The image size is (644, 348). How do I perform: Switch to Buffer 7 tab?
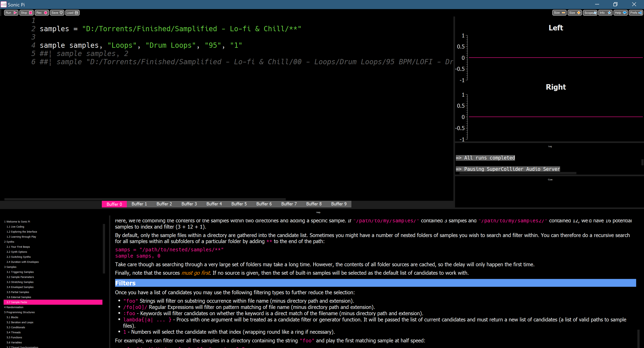pyautogui.click(x=289, y=204)
